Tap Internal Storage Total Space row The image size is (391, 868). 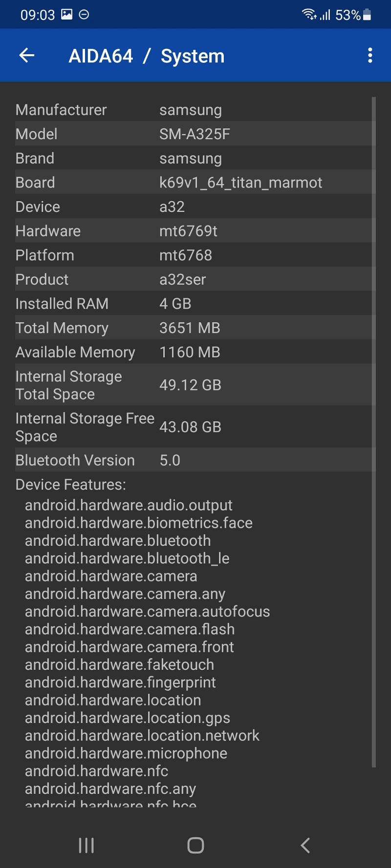[x=194, y=385]
